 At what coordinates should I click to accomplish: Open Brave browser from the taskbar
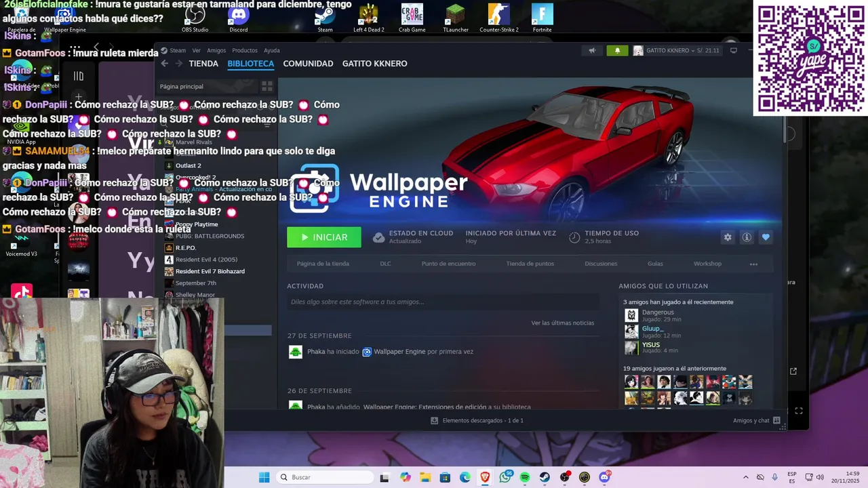(x=485, y=477)
